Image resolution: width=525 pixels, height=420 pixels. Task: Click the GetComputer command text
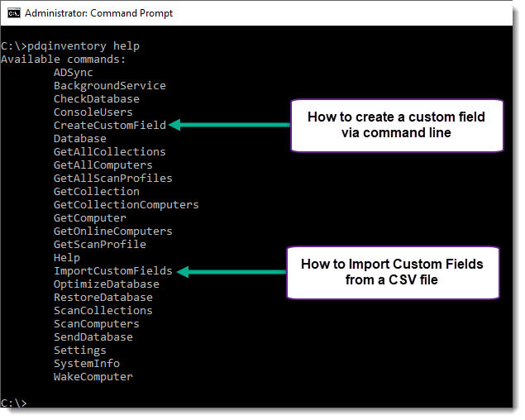(x=90, y=218)
